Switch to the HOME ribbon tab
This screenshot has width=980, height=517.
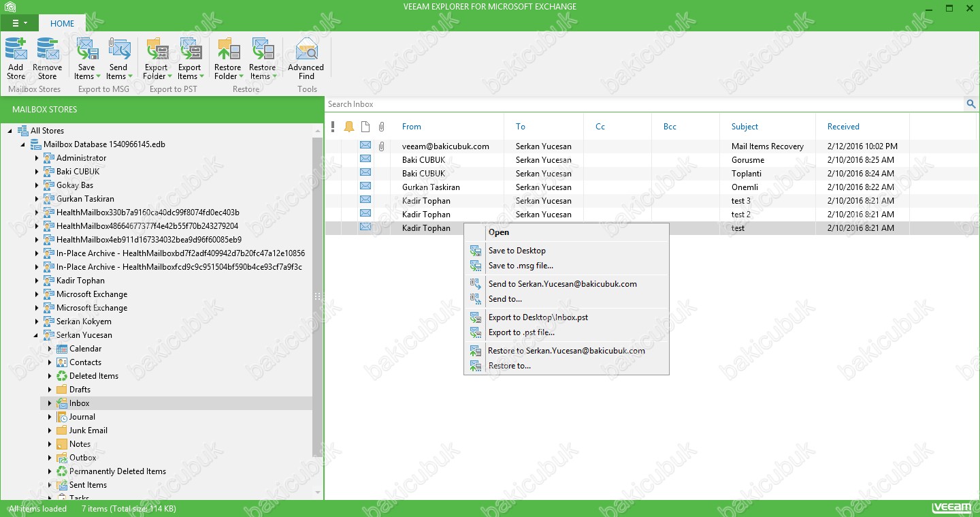[62, 23]
